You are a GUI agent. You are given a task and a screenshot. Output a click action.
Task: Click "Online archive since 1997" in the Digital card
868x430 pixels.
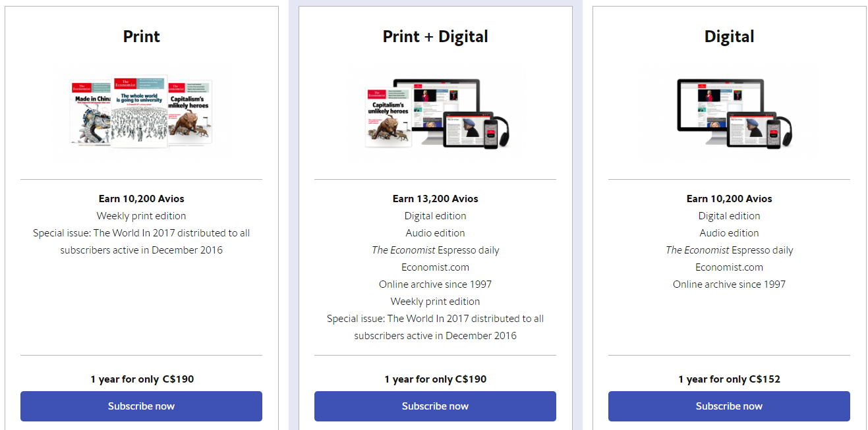pos(729,284)
